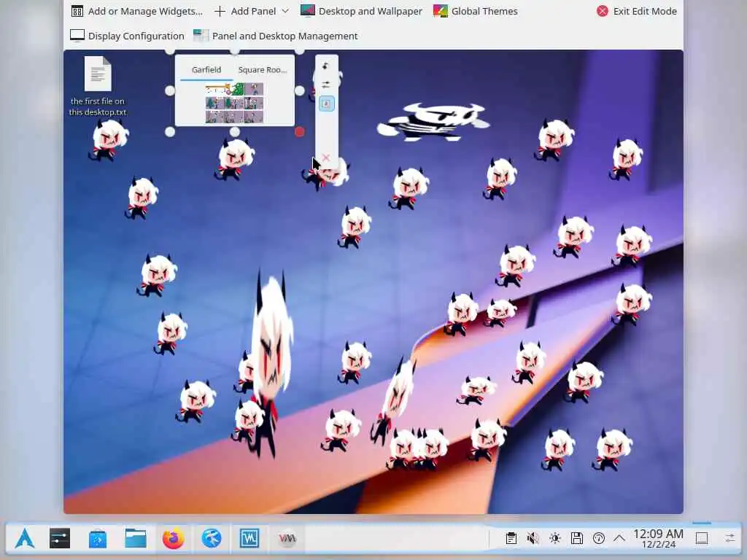This screenshot has height=560, width=747.
Task: Expand the Add Panel dropdown arrow
Action: pyautogui.click(x=285, y=11)
